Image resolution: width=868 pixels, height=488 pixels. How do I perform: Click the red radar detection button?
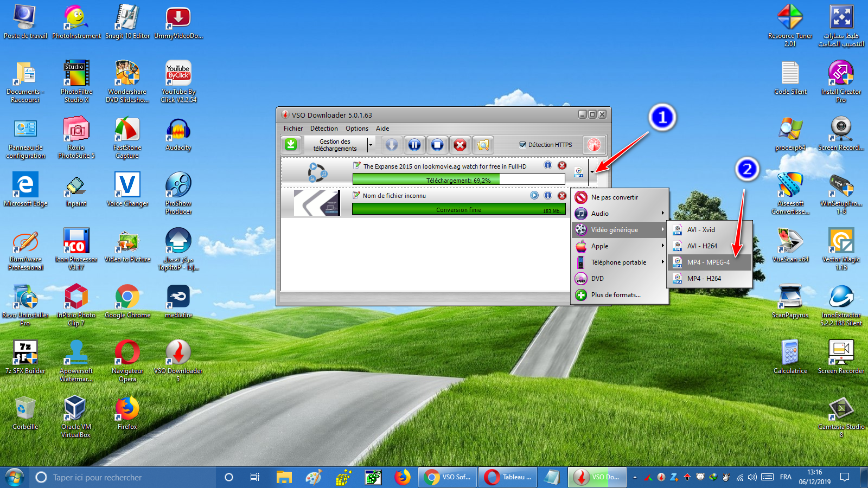coord(594,145)
